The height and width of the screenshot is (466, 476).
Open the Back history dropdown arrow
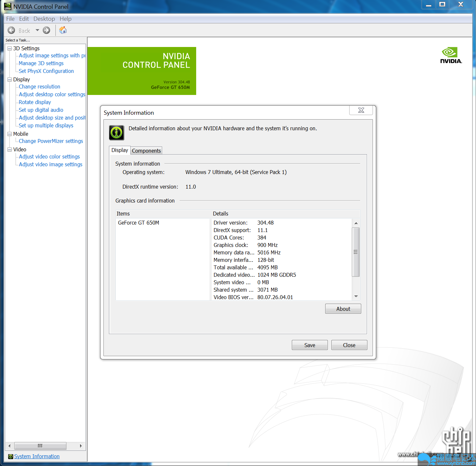(x=37, y=30)
